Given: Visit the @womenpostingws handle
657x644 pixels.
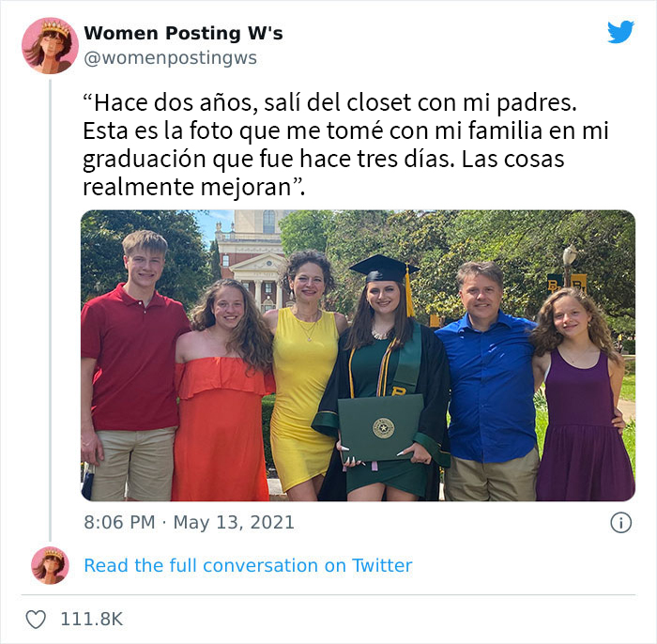Looking at the screenshot, I should [x=170, y=57].
